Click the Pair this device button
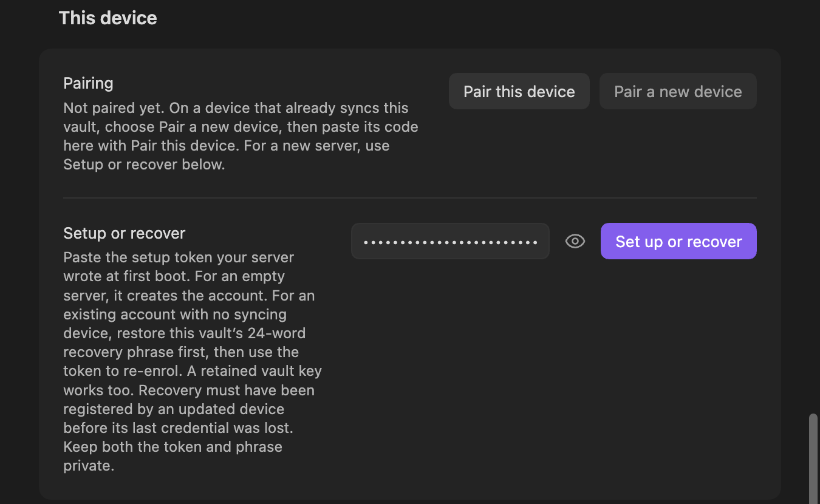Viewport: 820px width, 504px height. click(519, 92)
